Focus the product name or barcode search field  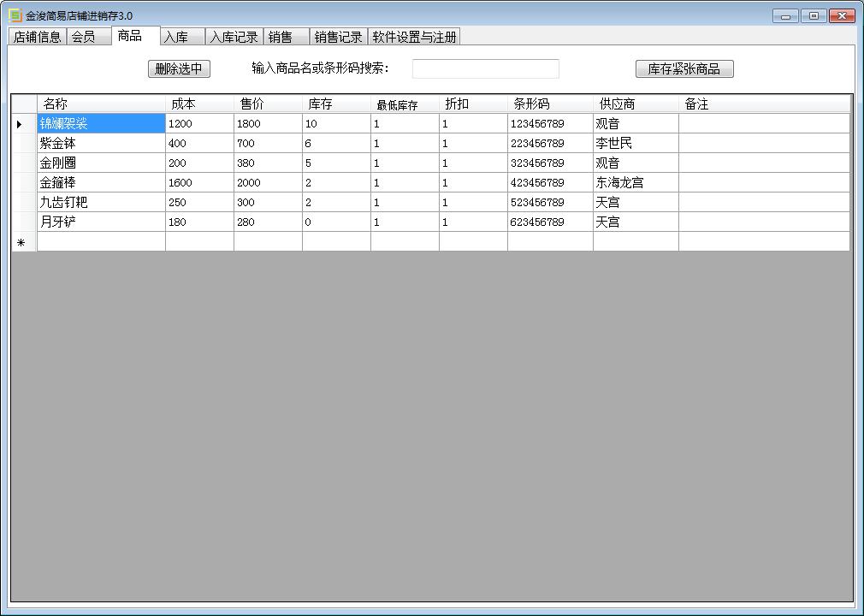coord(485,69)
